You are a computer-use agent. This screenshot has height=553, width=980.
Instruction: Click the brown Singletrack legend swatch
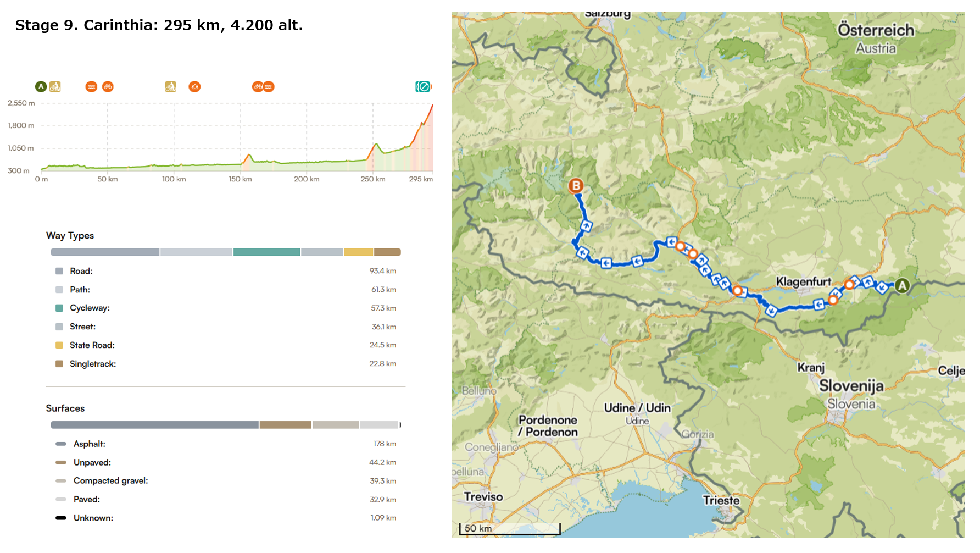(x=59, y=364)
